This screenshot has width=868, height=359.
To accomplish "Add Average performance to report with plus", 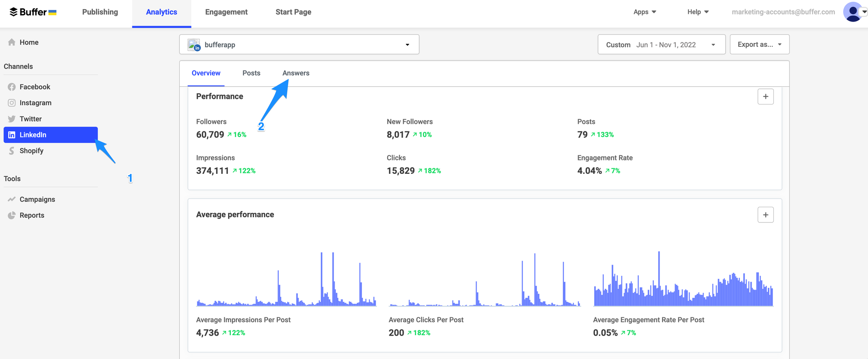I will click(766, 215).
